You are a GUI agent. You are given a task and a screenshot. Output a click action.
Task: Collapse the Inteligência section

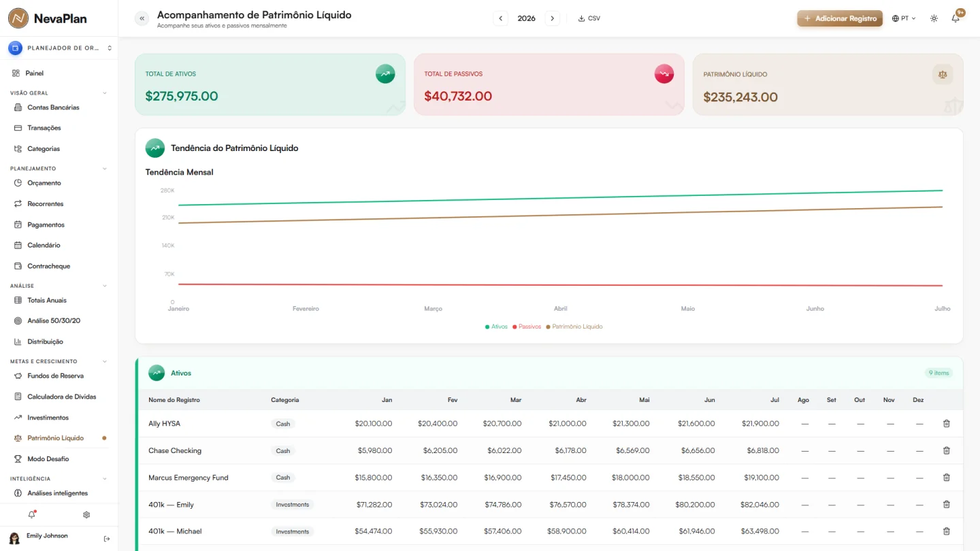tap(105, 479)
